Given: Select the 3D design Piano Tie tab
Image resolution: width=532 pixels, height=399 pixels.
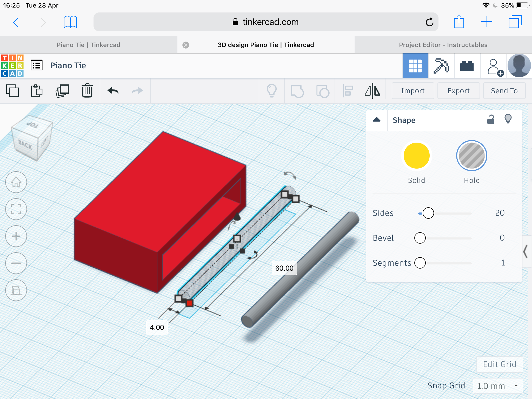Looking at the screenshot, I should pyautogui.click(x=266, y=45).
